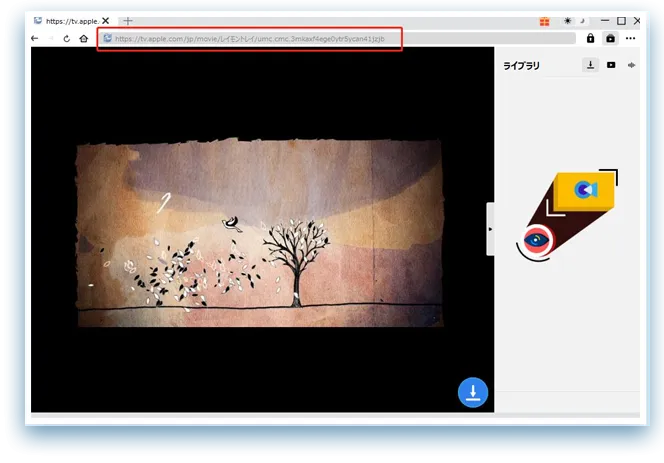Go back using the back arrow
The image size is (664, 463).
coord(35,39)
